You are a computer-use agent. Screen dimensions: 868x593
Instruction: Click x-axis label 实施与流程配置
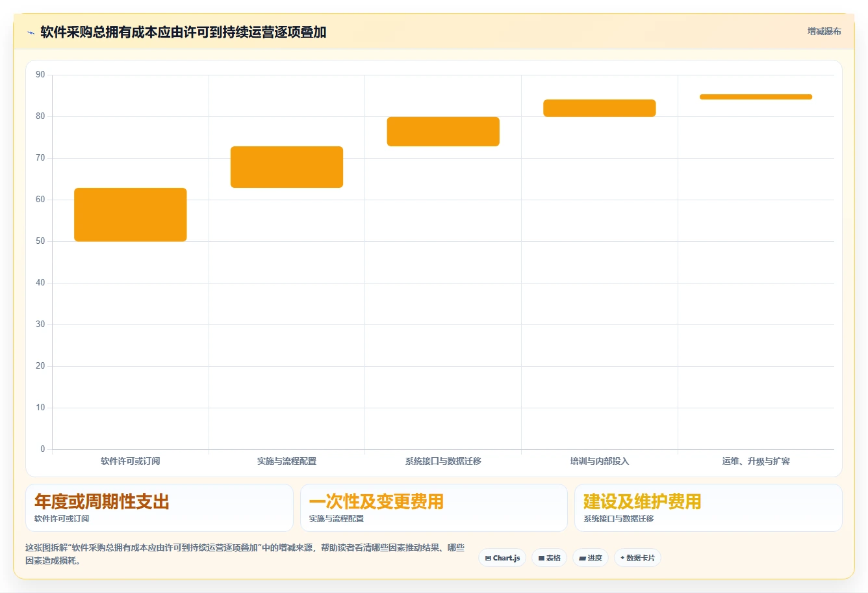287,461
